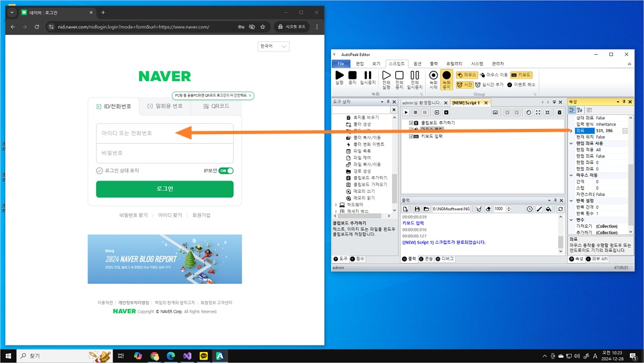Screen dimensions: 644x363
Task: Click the Chrome bookmark star icon
Action: 263,26
